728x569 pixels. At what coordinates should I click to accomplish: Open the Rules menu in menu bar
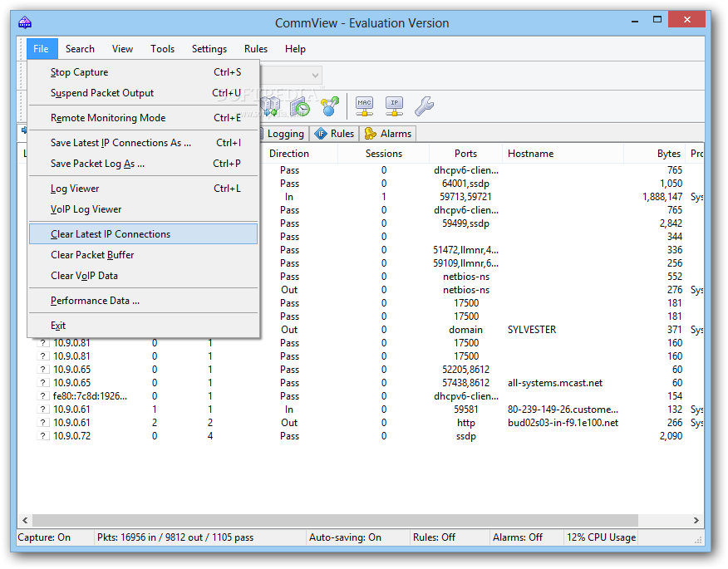point(256,49)
